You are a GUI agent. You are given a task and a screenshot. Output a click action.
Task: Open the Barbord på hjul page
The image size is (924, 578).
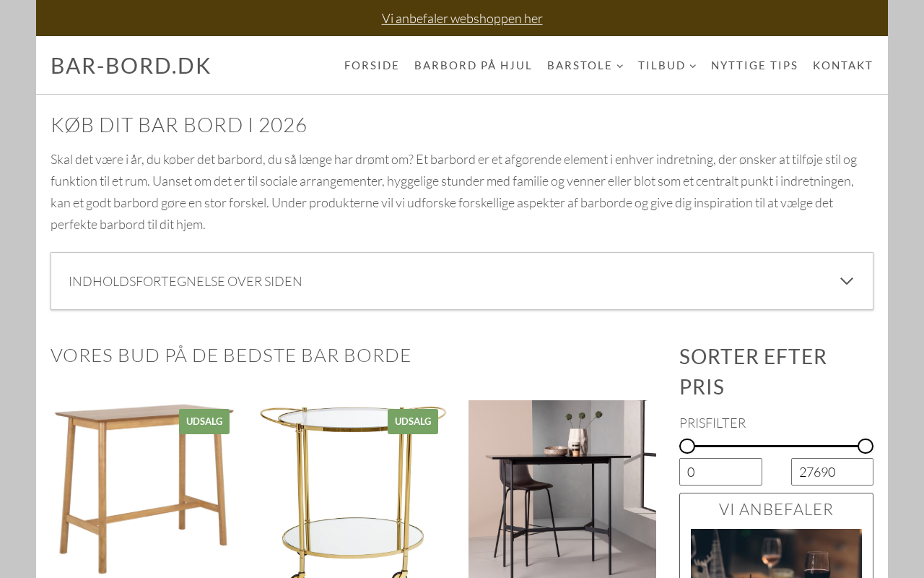pyautogui.click(x=473, y=65)
